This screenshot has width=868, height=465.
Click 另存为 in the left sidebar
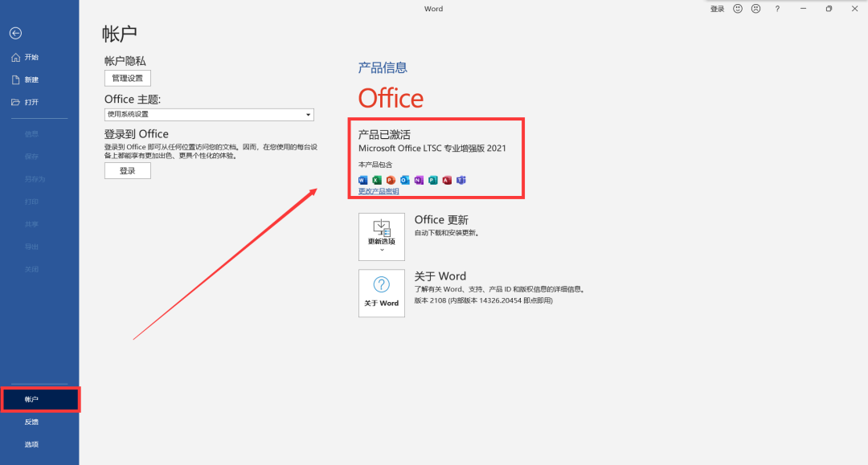(35, 179)
